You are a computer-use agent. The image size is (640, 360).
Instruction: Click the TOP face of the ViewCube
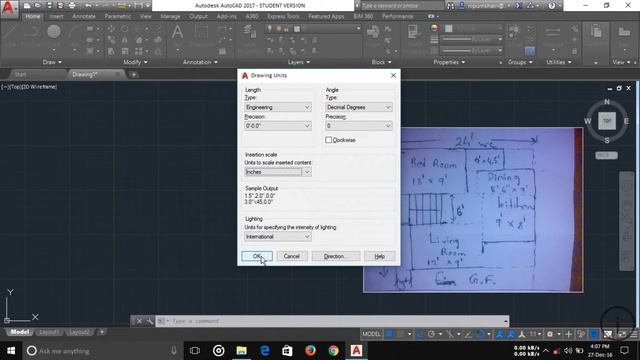click(x=607, y=121)
